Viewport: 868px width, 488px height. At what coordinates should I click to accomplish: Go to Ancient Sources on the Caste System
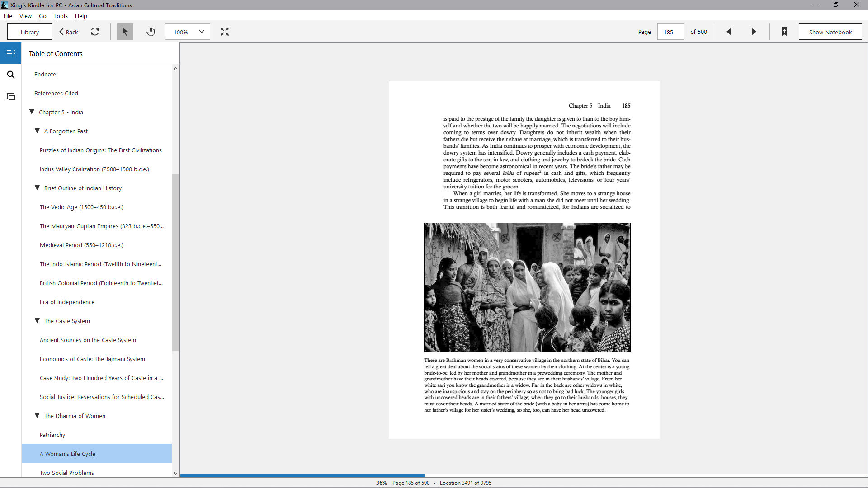coord(97,340)
